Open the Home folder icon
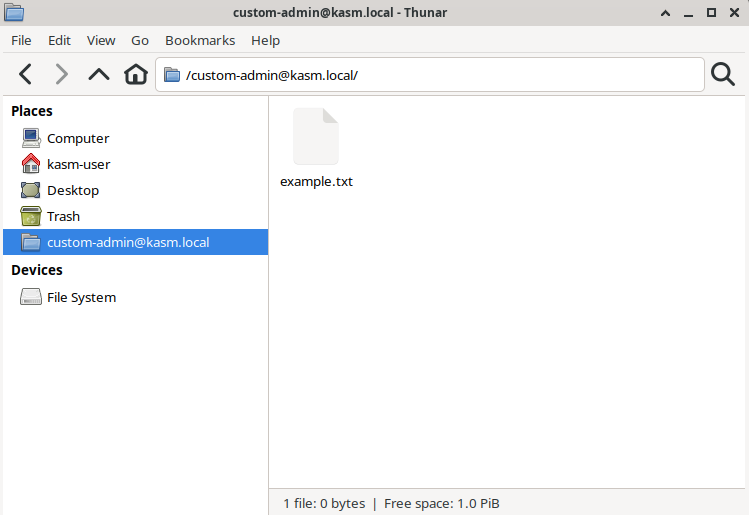The width and height of the screenshot is (749, 515). (x=135, y=74)
